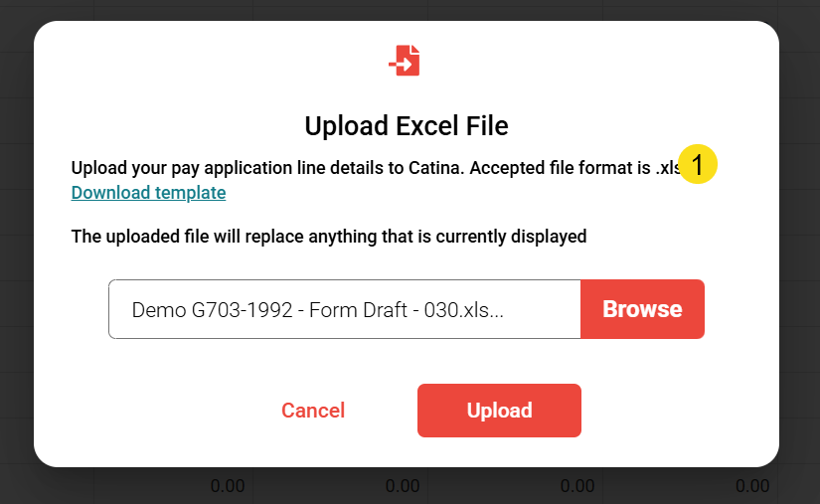
Task: Click the leftmost 0.00 background cell
Action: [x=228, y=486]
